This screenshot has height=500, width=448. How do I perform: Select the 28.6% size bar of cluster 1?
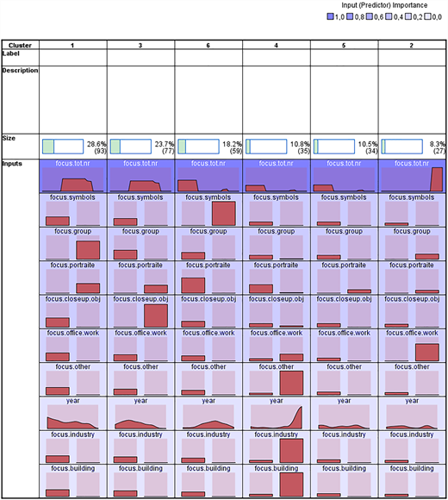click(63, 147)
